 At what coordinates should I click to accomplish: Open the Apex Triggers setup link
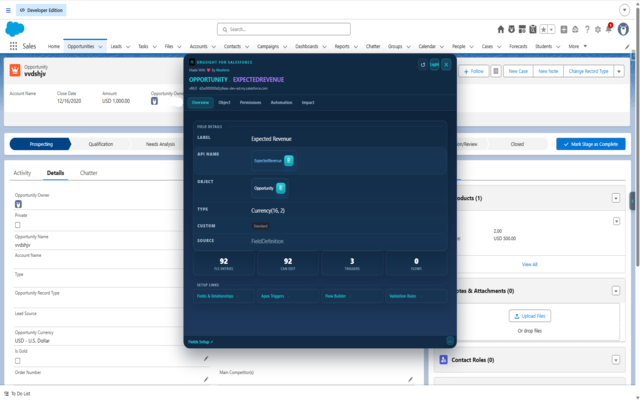[288, 296]
